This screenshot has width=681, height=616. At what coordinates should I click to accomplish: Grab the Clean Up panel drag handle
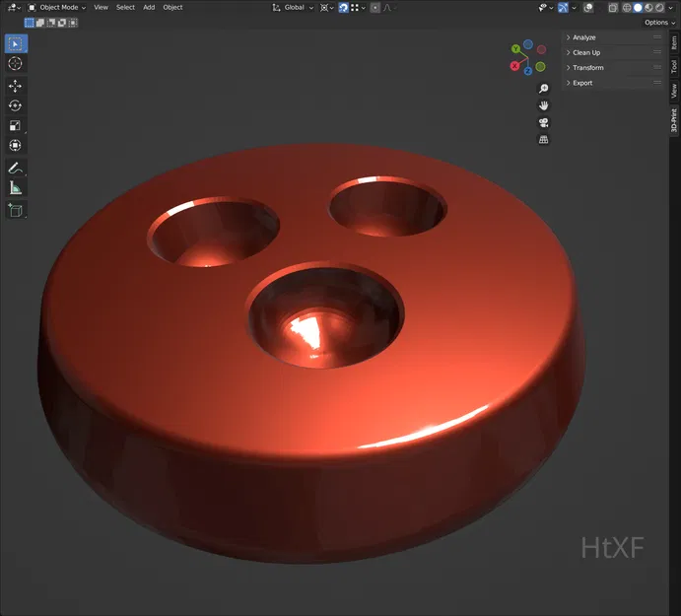click(657, 52)
